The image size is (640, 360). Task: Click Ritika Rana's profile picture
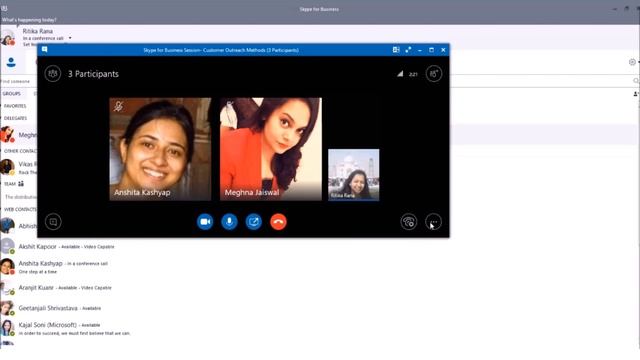[x=8, y=37]
